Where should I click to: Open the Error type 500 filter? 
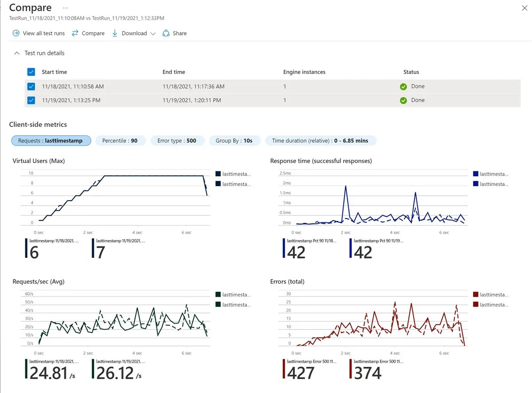point(177,140)
